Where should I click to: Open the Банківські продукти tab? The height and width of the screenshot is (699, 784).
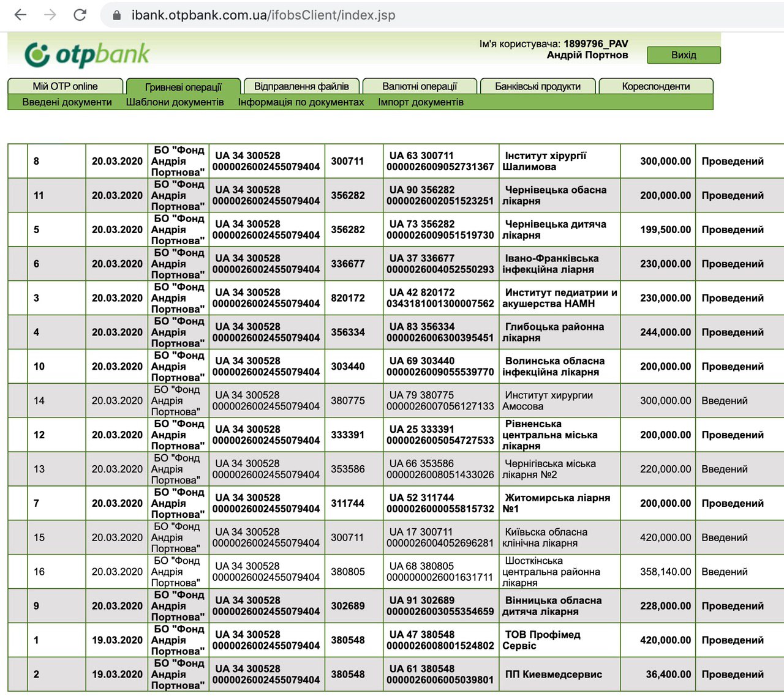coord(538,86)
